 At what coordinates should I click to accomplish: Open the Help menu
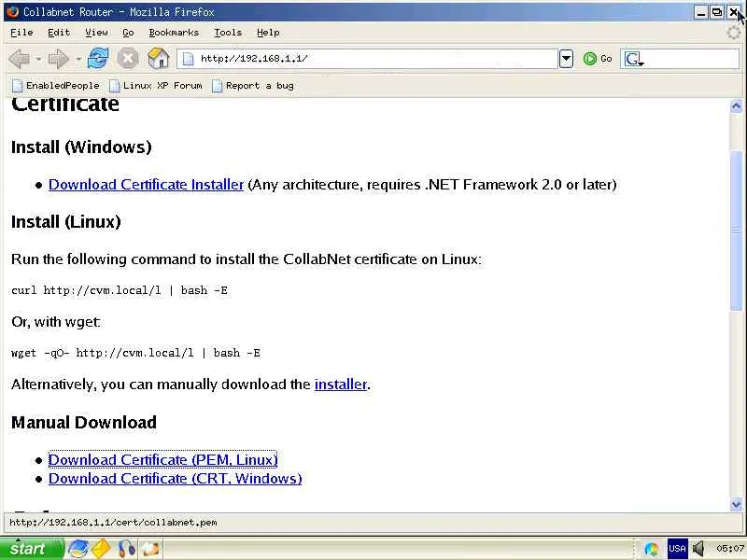(x=268, y=33)
